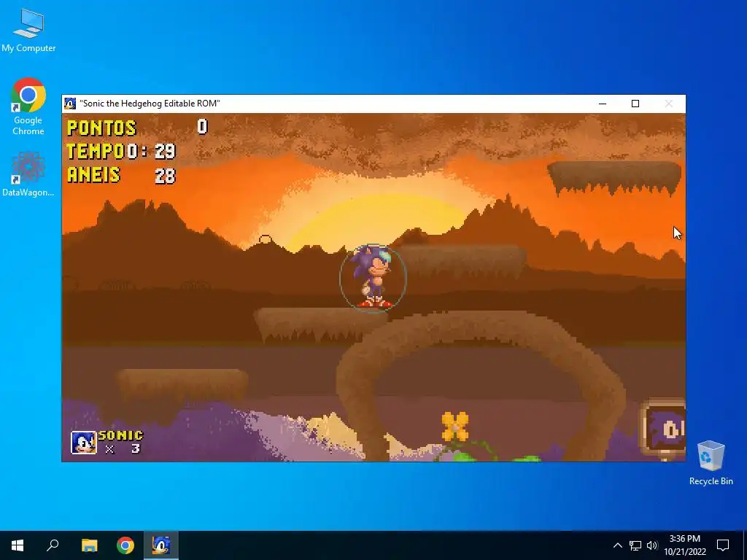This screenshot has height=560, width=747.
Task: Open the Windows Start menu
Action: 18,545
